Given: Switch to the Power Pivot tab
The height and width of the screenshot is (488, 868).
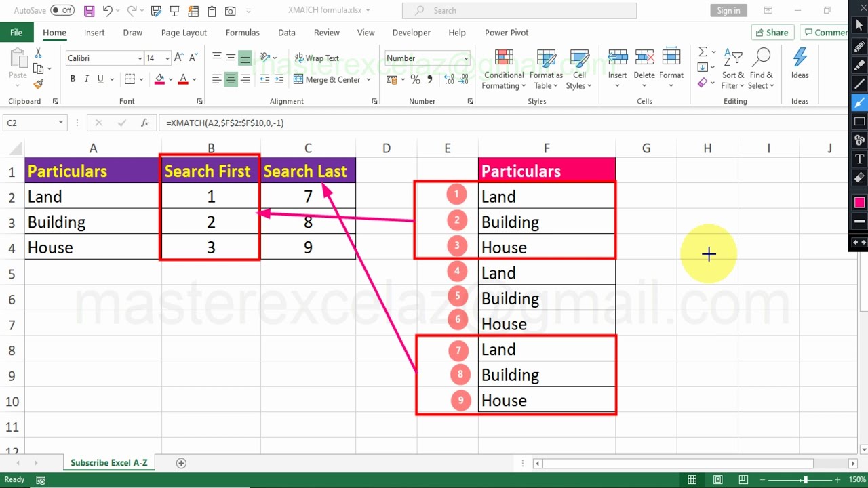Looking at the screenshot, I should pyautogui.click(x=507, y=33).
